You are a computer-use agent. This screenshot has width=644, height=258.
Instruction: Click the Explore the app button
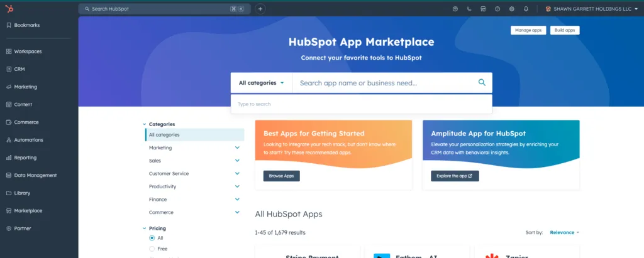coord(455,176)
